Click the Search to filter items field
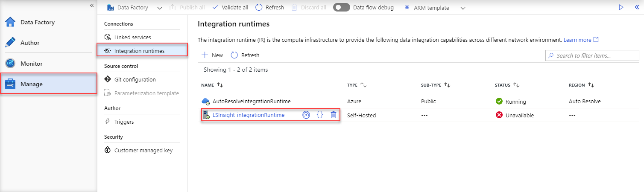Image resolution: width=644 pixels, height=192 pixels. click(x=592, y=55)
